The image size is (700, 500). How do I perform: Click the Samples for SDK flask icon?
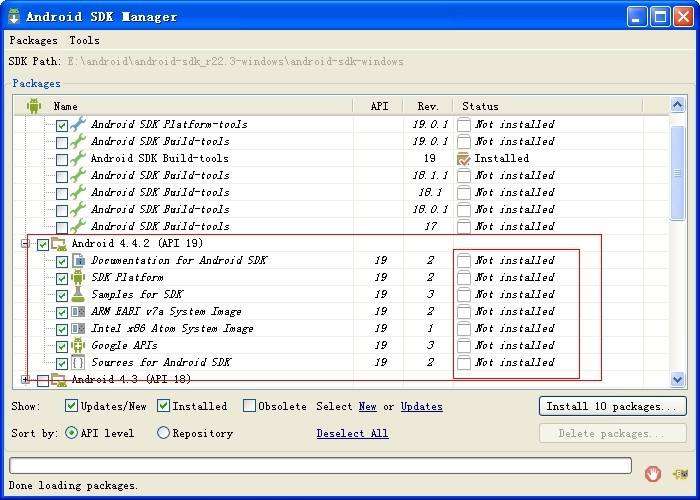coord(78,294)
